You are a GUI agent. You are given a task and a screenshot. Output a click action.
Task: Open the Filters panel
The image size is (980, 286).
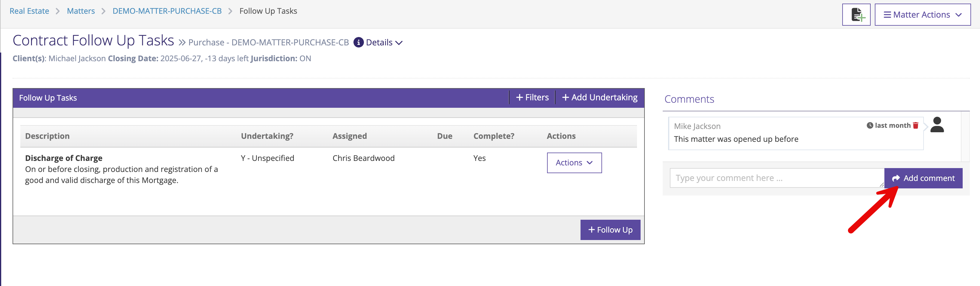tap(532, 98)
